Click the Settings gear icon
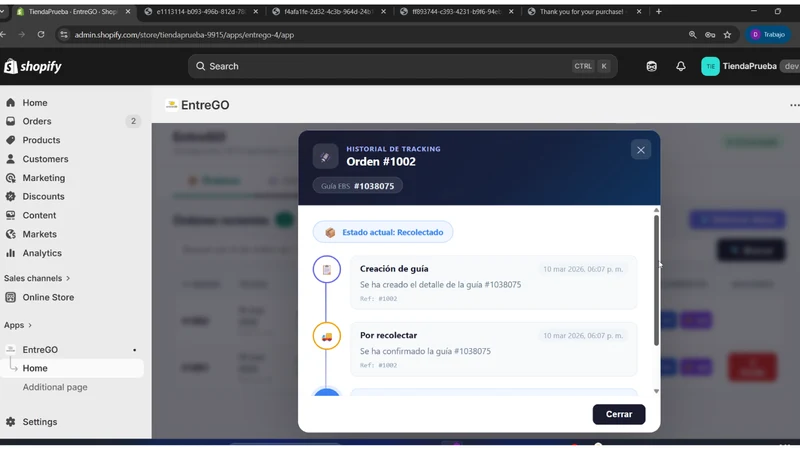 point(11,422)
